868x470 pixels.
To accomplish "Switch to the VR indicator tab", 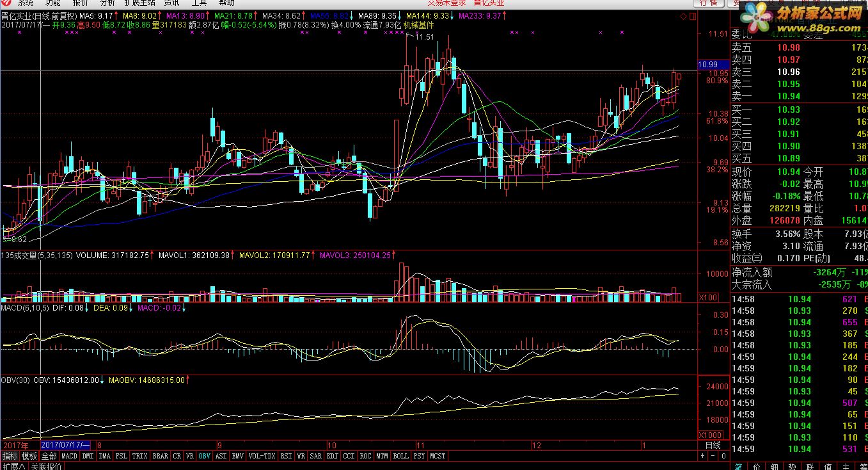I will point(189,456).
